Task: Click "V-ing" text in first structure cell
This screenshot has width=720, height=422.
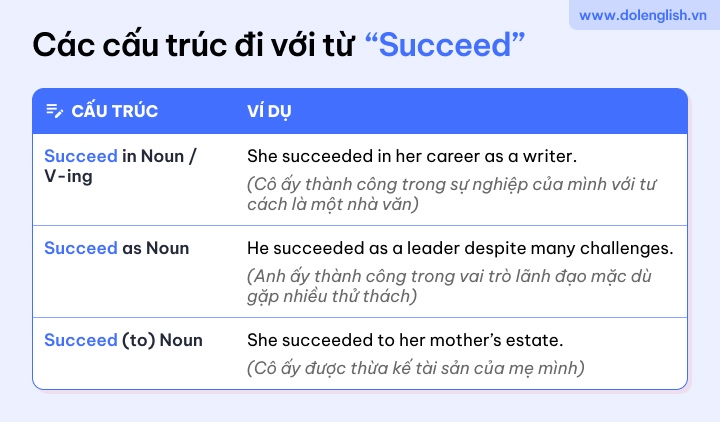Action: click(x=68, y=176)
